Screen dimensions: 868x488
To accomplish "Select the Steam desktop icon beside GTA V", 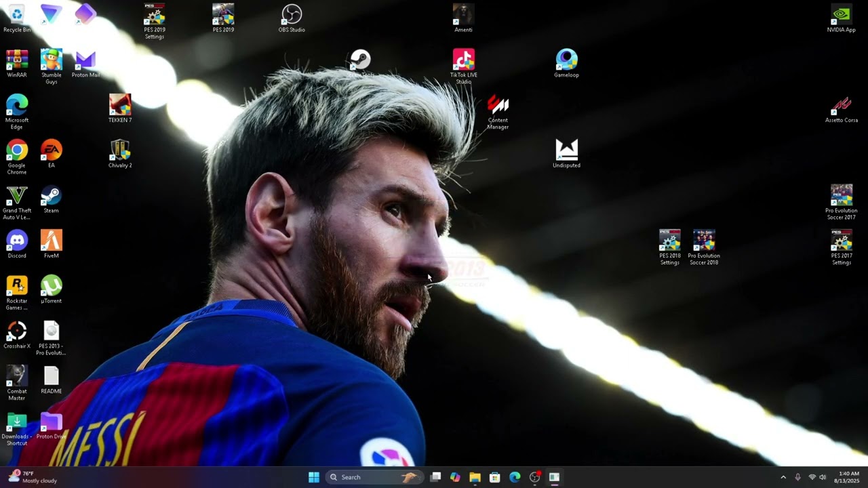I will pyautogui.click(x=51, y=199).
